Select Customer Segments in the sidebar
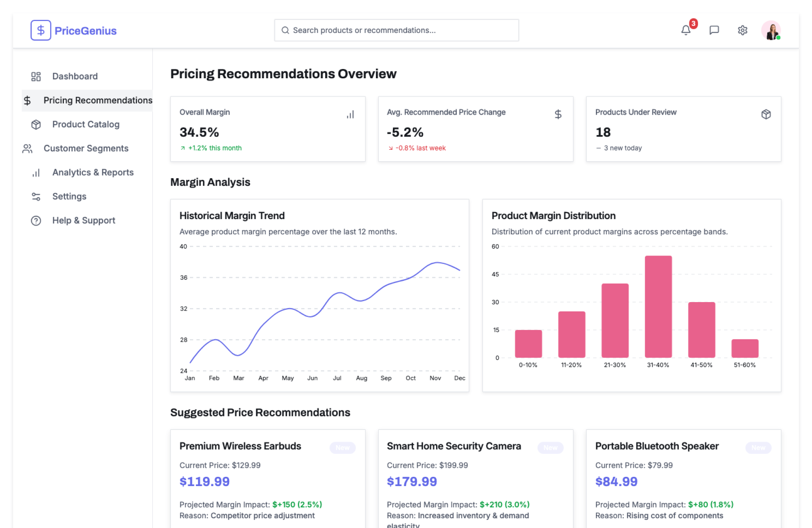Image resolution: width=812 pixels, height=528 pixels. click(86, 148)
